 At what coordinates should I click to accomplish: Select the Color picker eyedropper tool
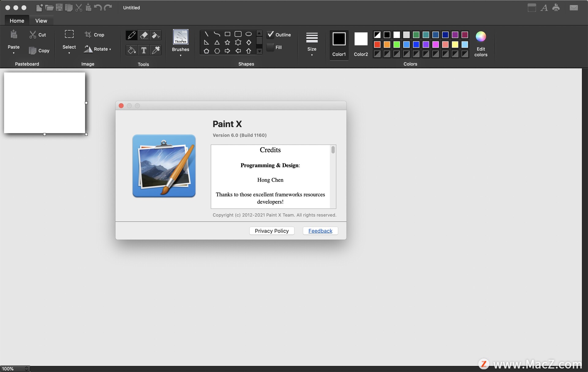coord(156,50)
